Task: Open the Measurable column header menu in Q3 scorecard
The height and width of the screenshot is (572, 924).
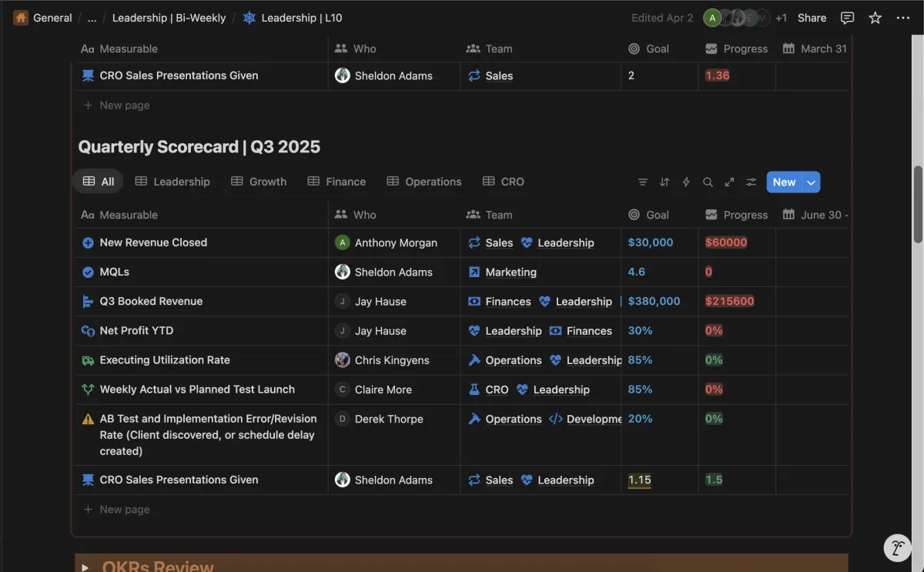Action: pyautogui.click(x=119, y=215)
